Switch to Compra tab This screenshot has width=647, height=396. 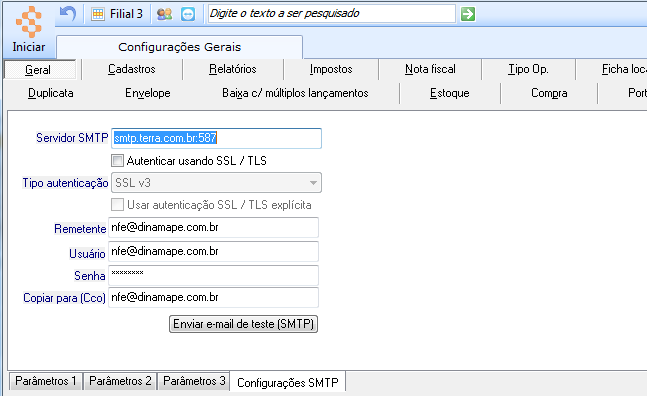549,93
